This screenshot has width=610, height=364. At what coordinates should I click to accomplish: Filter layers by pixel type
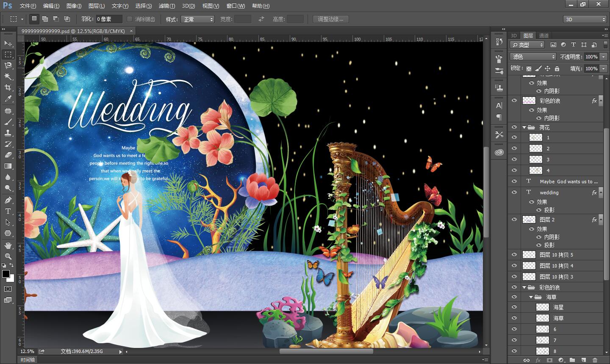point(553,45)
